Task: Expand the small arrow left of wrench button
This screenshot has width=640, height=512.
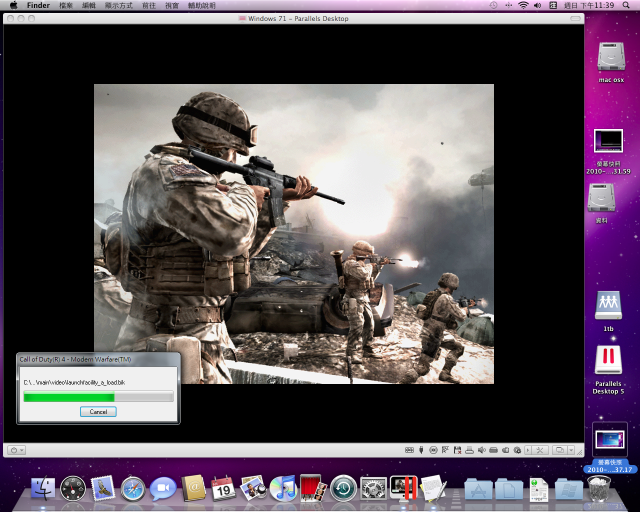Action: (x=528, y=450)
